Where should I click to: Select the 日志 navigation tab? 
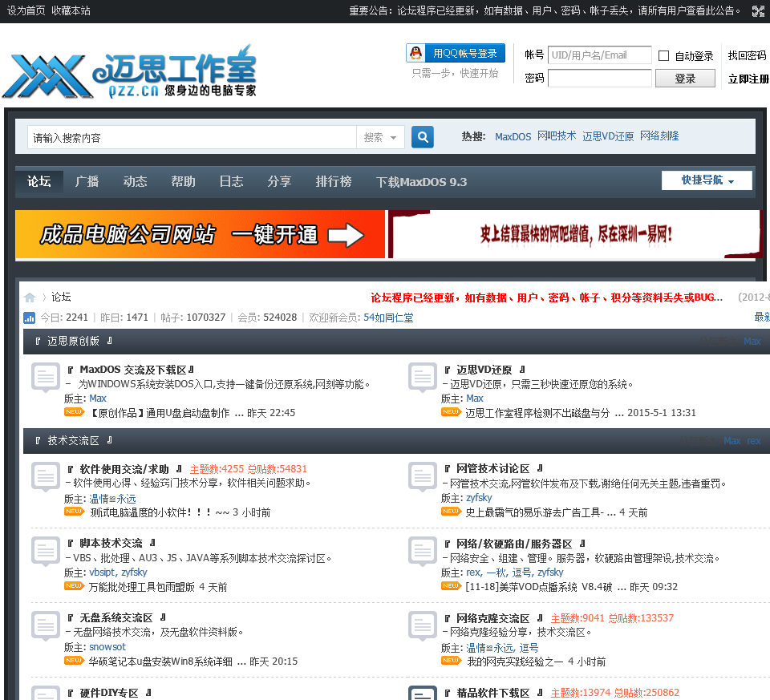tap(231, 182)
